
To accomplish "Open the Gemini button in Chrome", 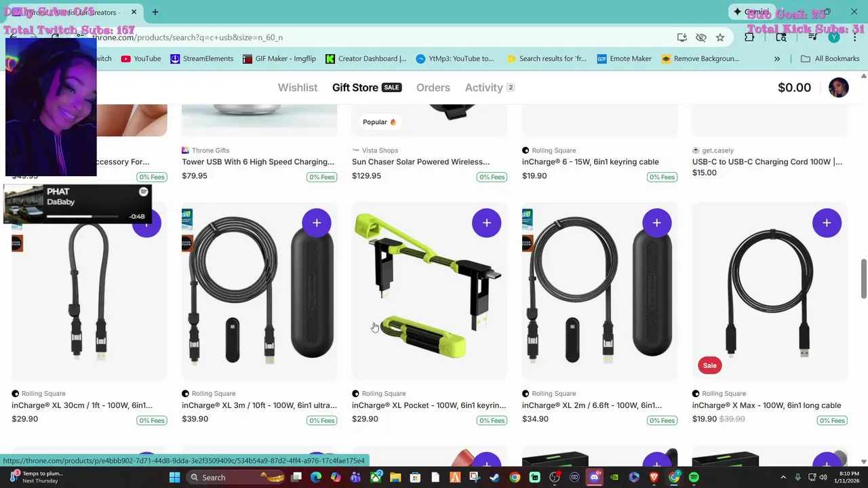I will 751,12.
